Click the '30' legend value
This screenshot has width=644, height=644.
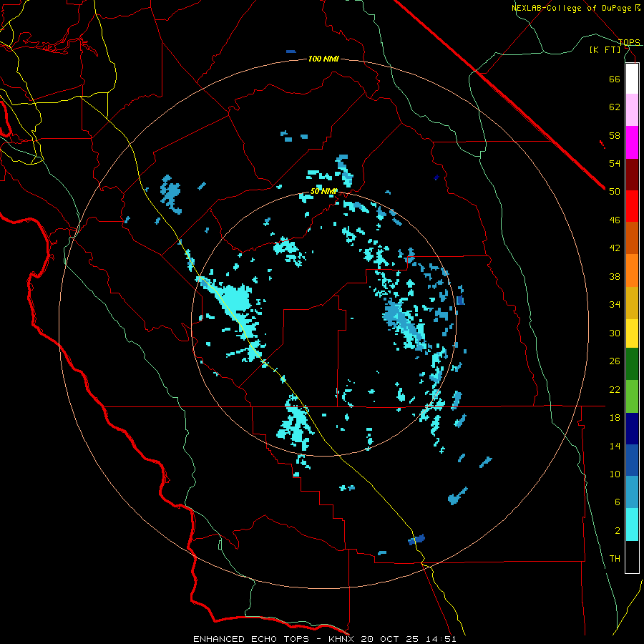coord(615,333)
